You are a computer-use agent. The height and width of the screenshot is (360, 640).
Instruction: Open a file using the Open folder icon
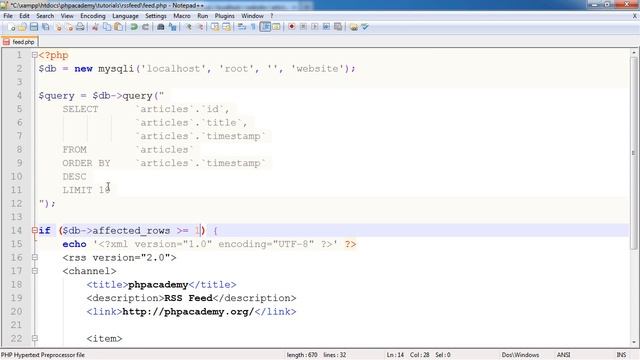coord(22,27)
